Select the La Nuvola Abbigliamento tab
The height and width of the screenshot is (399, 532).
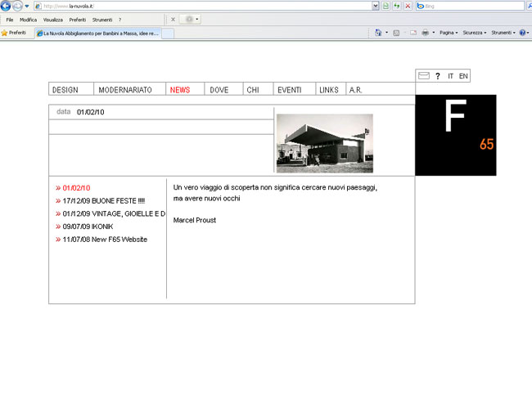coord(97,34)
